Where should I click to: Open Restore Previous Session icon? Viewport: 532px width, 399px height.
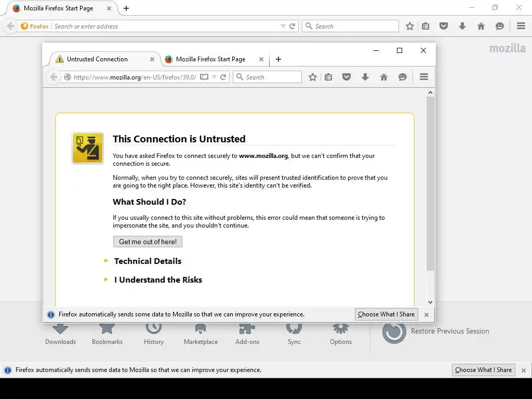point(394,333)
